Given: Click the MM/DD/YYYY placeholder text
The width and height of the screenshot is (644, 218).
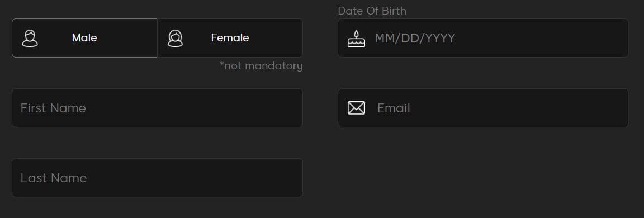Looking at the screenshot, I should 415,38.
